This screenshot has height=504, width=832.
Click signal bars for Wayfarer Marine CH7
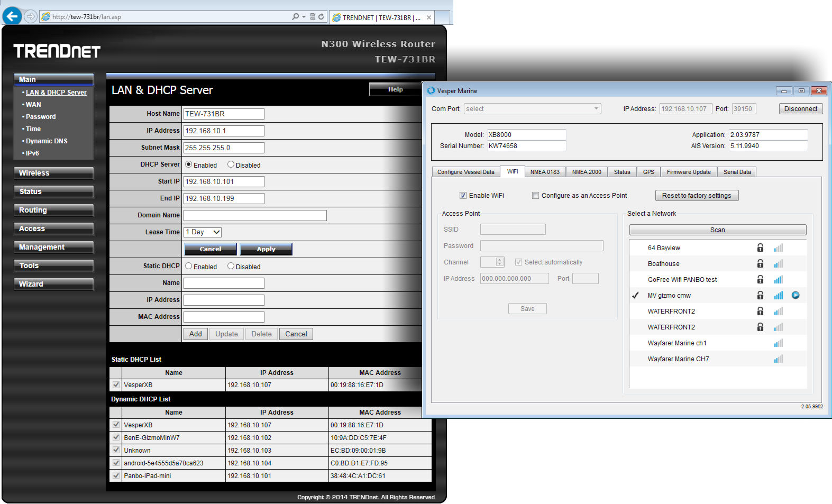coord(778,359)
